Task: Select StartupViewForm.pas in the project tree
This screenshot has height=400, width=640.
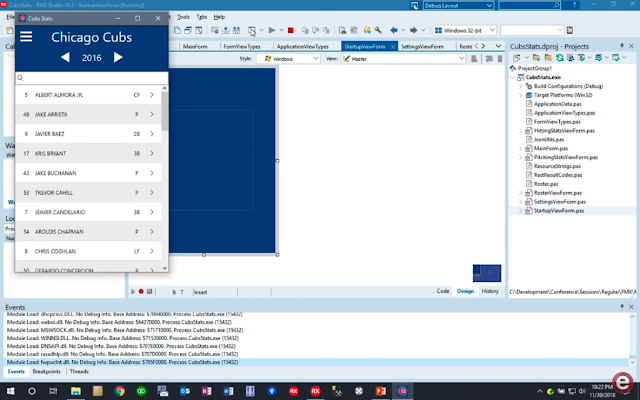Action: click(x=559, y=211)
